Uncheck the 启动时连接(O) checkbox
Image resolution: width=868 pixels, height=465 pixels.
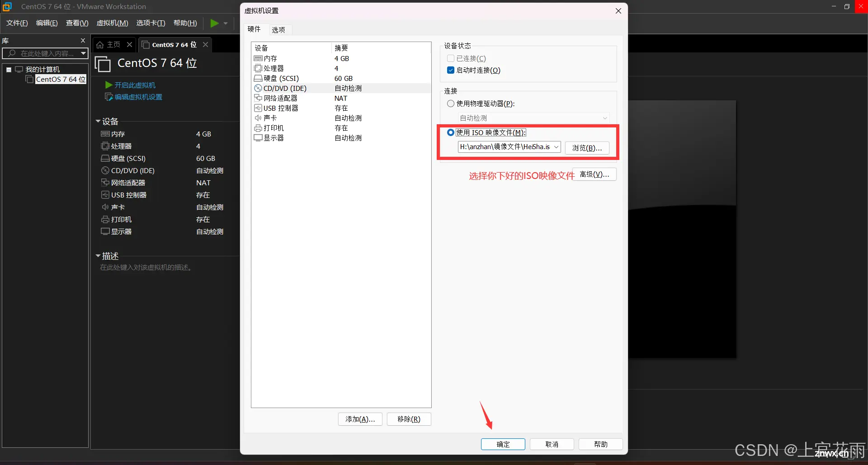pos(451,70)
